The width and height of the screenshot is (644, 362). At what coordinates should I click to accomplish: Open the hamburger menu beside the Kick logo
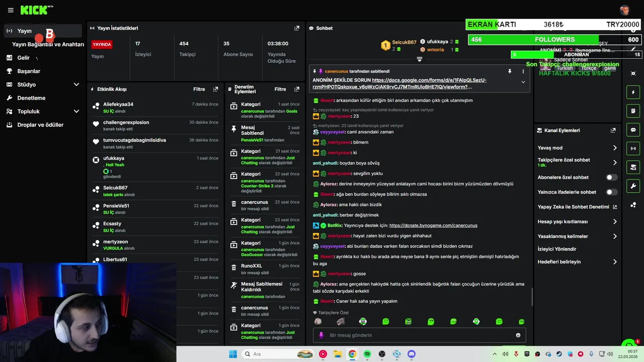pos(11,10)
